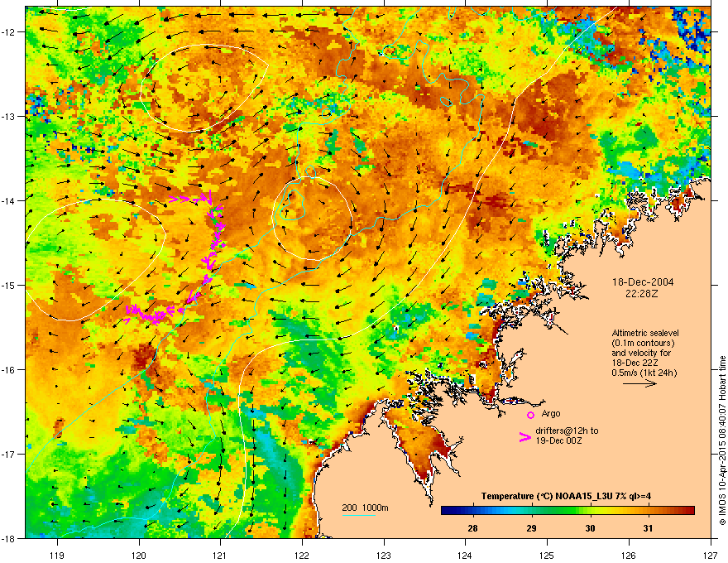
Task: Click latitude axis label -15
Action: pyautogui.click(x=9, y=285)
